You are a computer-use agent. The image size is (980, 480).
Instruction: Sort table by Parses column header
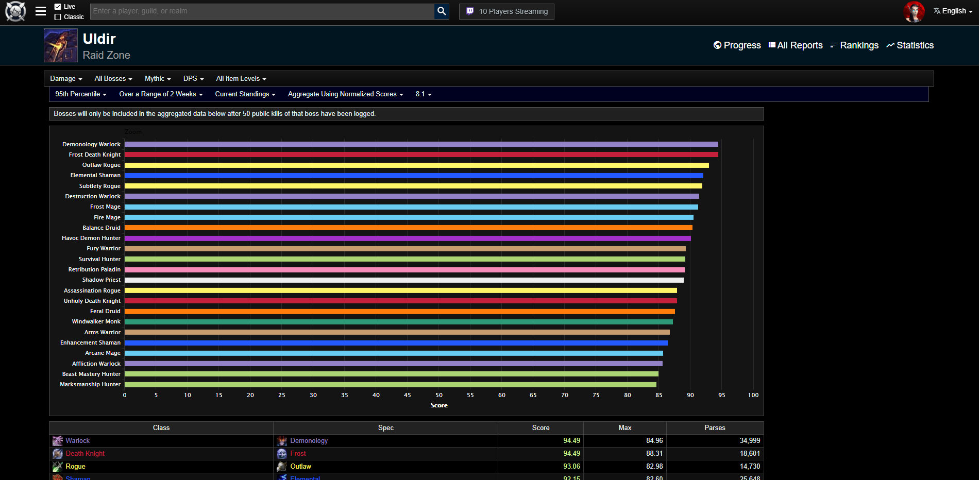715,428
